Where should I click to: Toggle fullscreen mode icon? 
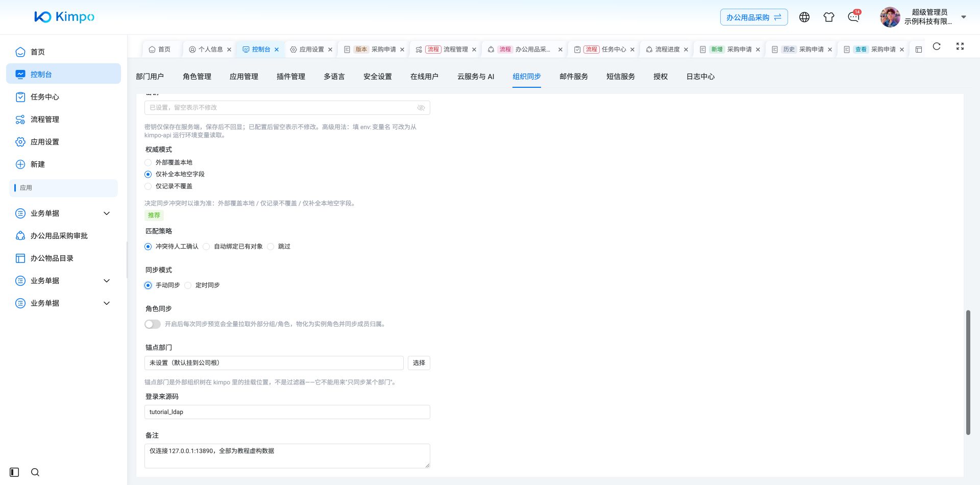(x=960, y=46)
